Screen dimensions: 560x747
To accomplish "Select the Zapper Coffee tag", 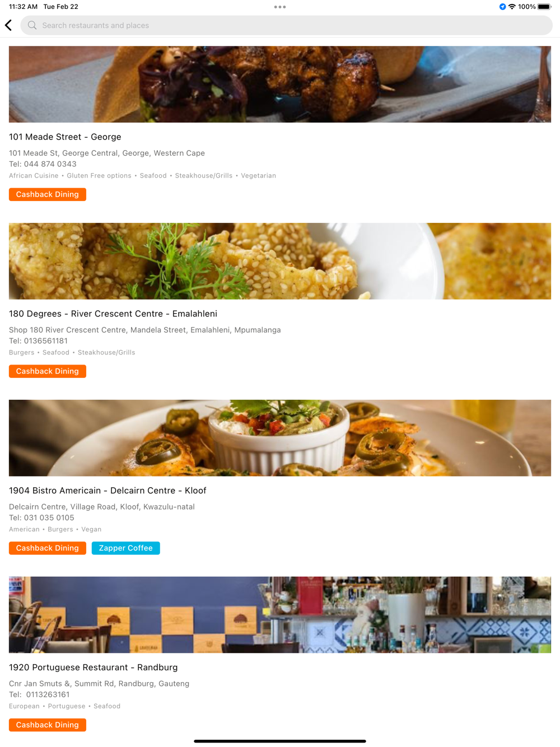I will 126,548.
